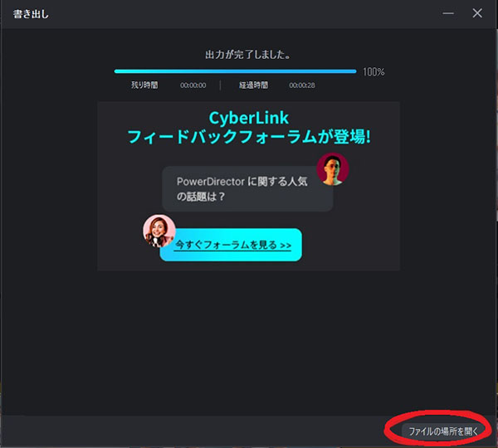Click the ファイルの場所を開く button
Image resolution: width=498 pixels, height=448 pixels.
[442, 431]
